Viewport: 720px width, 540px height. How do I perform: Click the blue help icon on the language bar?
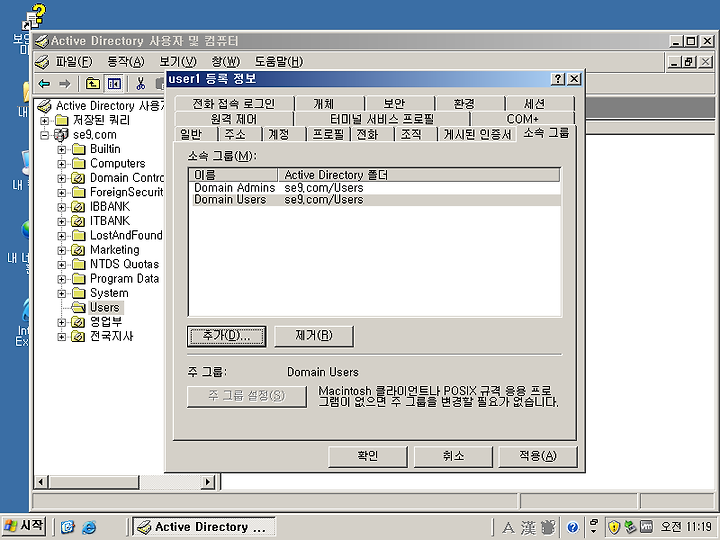click(x=573, y=528)
